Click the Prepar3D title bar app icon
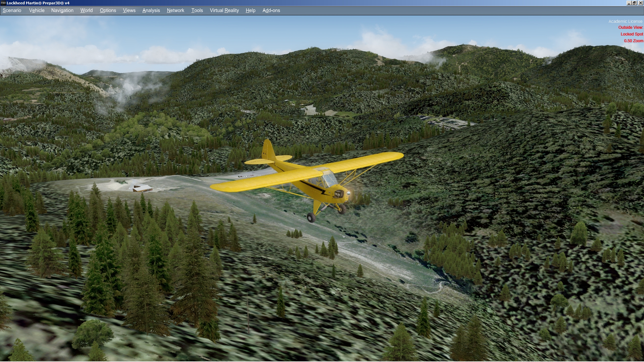Viewport: 644px width, 362px height. [3, 3]
